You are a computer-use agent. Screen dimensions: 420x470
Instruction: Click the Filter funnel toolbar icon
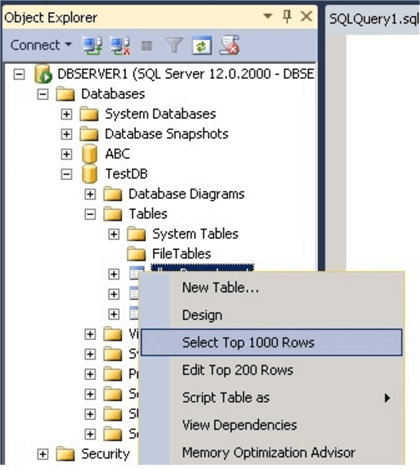point(174,45)
